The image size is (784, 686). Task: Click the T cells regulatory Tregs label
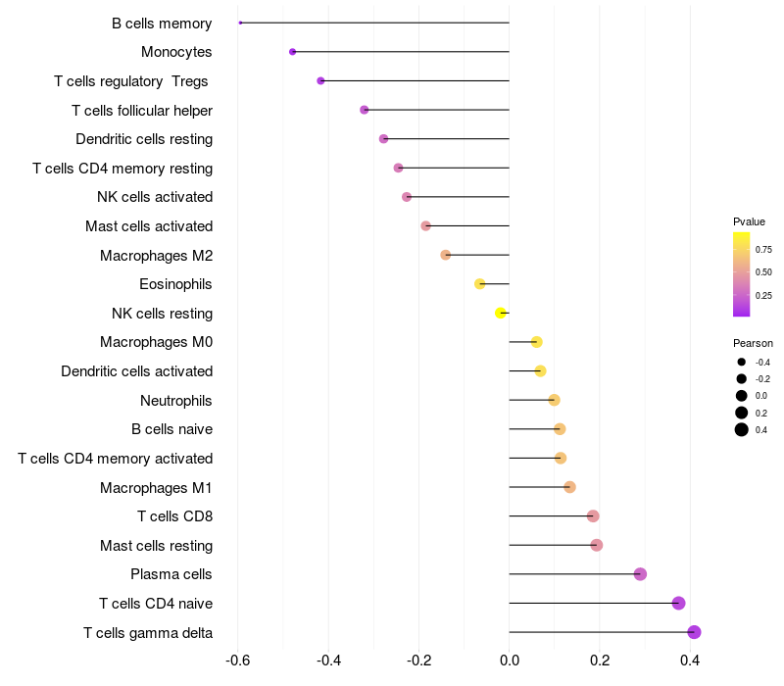click(133, 81)
